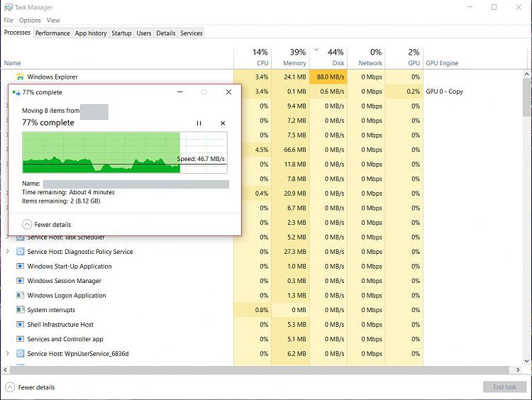Click the 4.5% CPU value
The width and height of the screenshot is (532, 400).
262,150
